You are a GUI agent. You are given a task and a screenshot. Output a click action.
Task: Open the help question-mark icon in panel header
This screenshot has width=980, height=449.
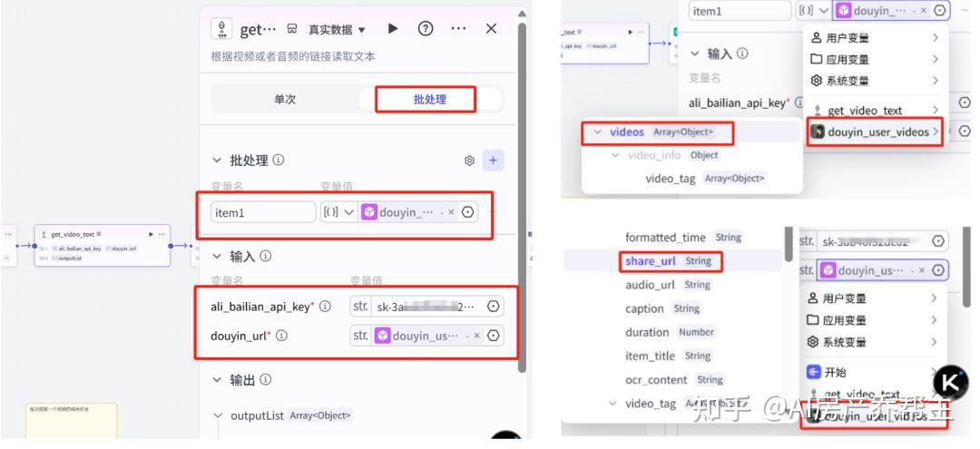(426, 28)
